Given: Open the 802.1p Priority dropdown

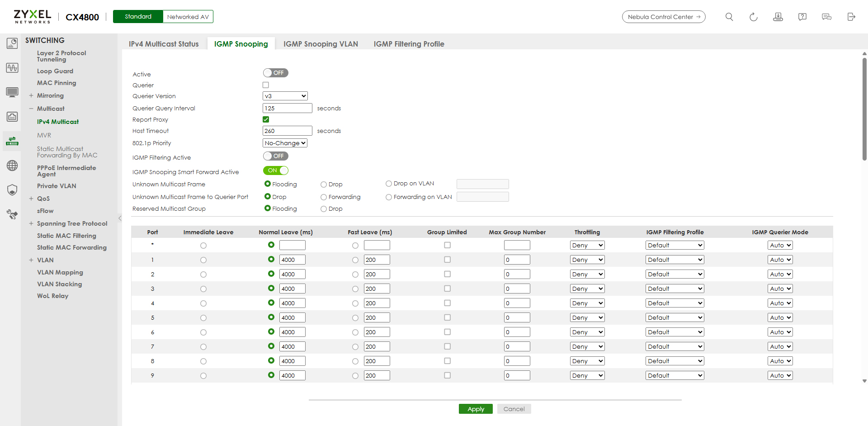Looking at the screenshot, I should (285, 143).
